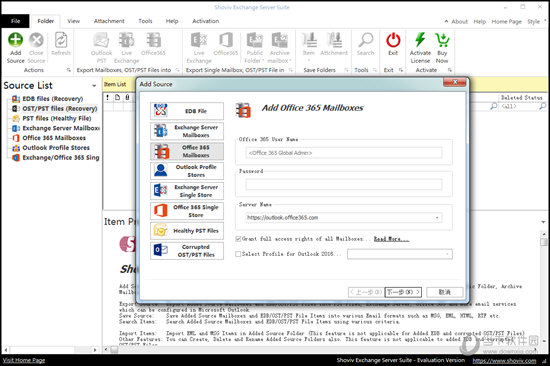
Task: Click About in top-right menu
Action: click(460, 21)
